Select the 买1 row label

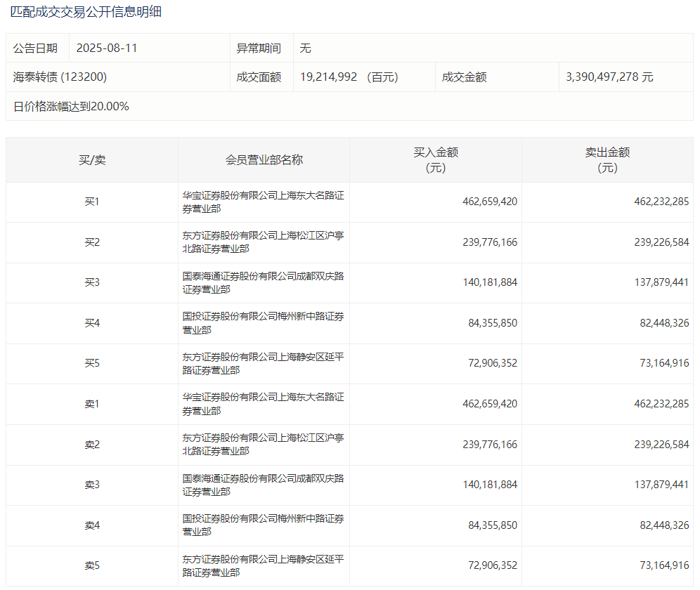click(92, 202)
